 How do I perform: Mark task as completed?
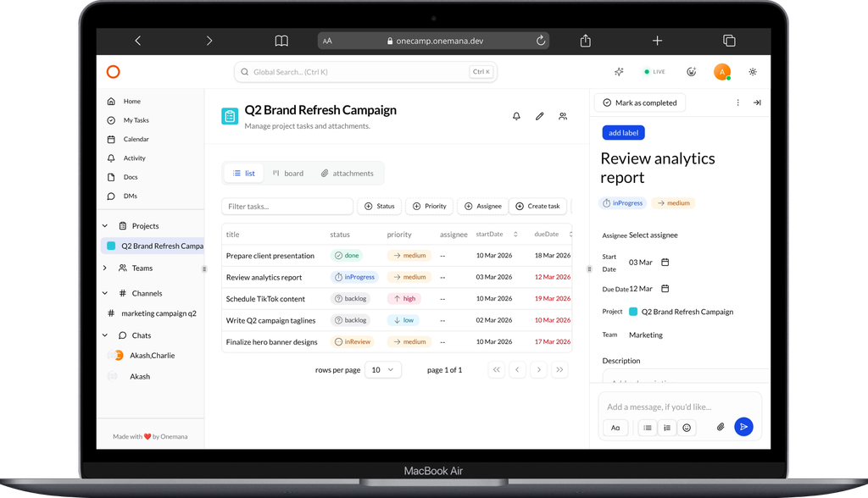click(x=640, y=102)
